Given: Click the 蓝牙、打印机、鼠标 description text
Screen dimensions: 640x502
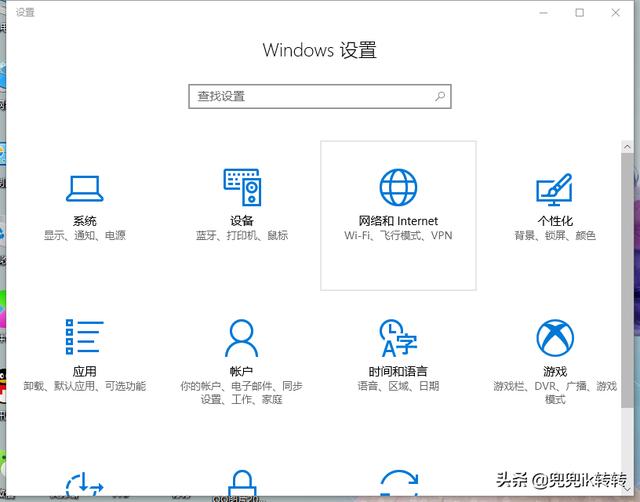Looking at the screenshot, I should pos(242,235).
